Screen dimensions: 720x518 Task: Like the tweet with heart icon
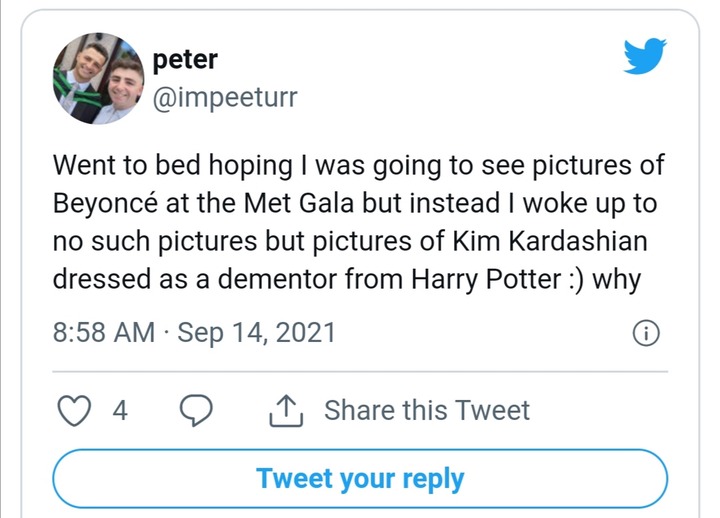(74, 411)
